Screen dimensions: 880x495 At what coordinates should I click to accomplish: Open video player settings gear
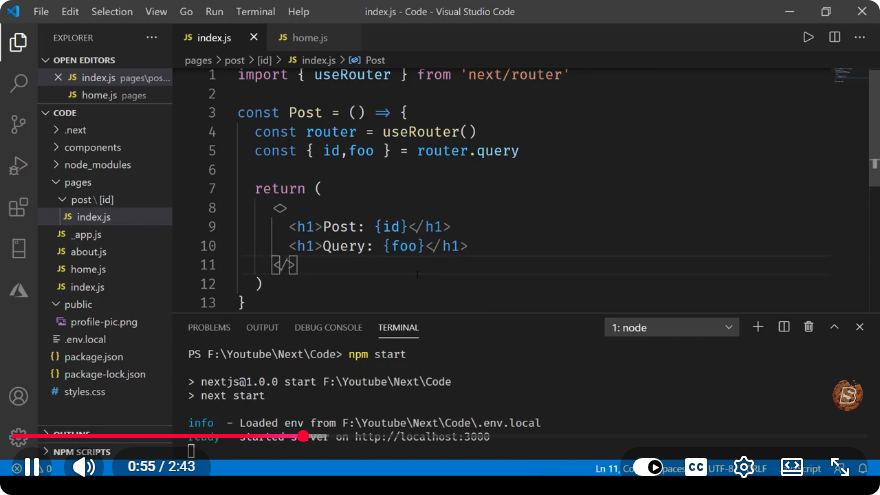click(744, 467)
